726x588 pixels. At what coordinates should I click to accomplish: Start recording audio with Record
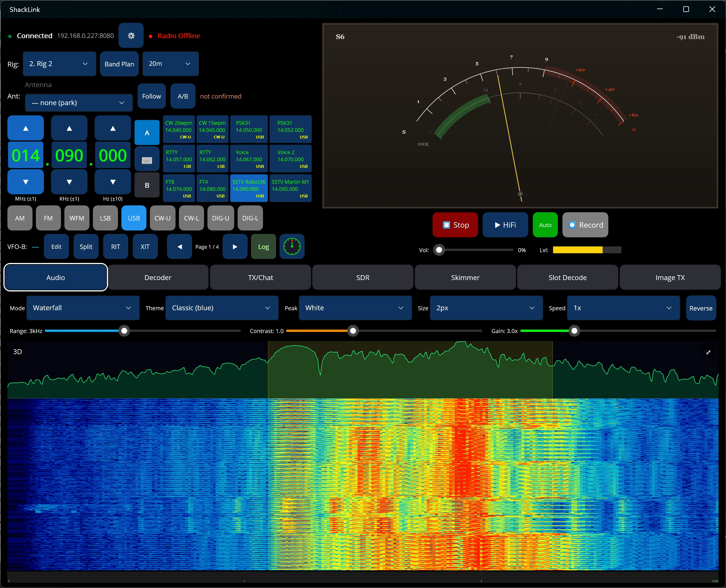[x=586, y=225]
